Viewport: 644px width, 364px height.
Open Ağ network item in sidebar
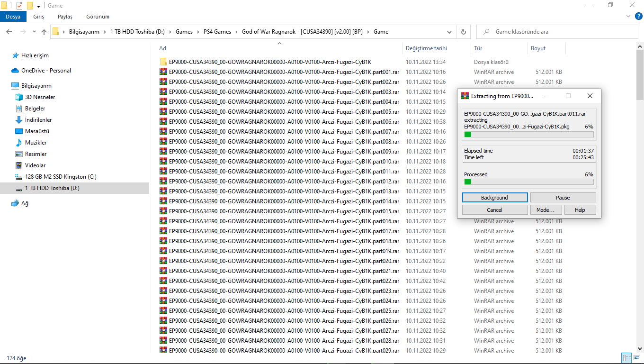(x=24, y=203)
